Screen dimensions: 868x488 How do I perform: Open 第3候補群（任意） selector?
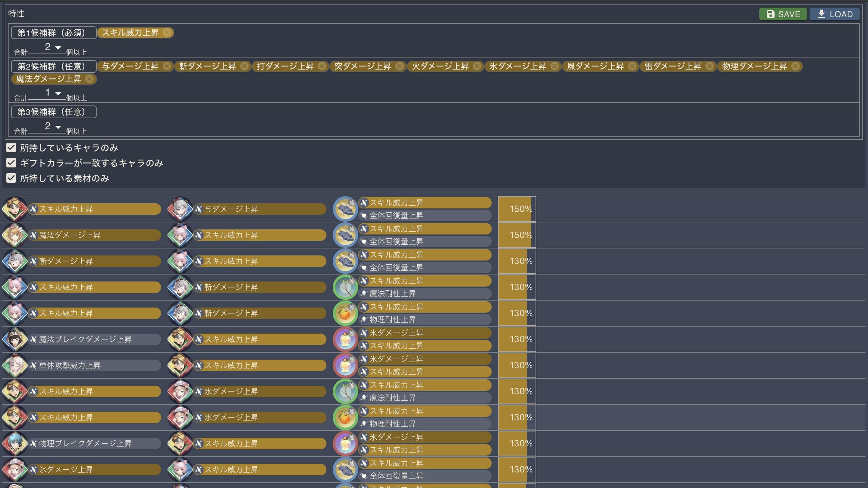[54, 112]
